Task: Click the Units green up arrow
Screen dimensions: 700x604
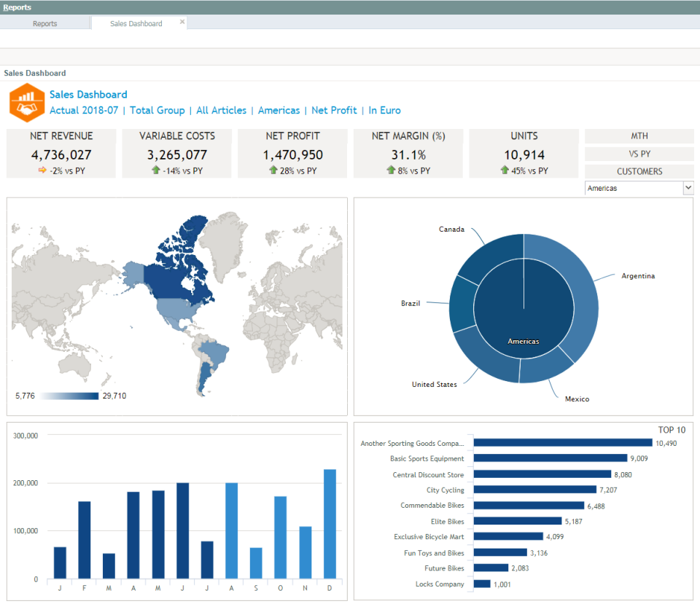Action: pyautogui.click(x=505, y=170)
